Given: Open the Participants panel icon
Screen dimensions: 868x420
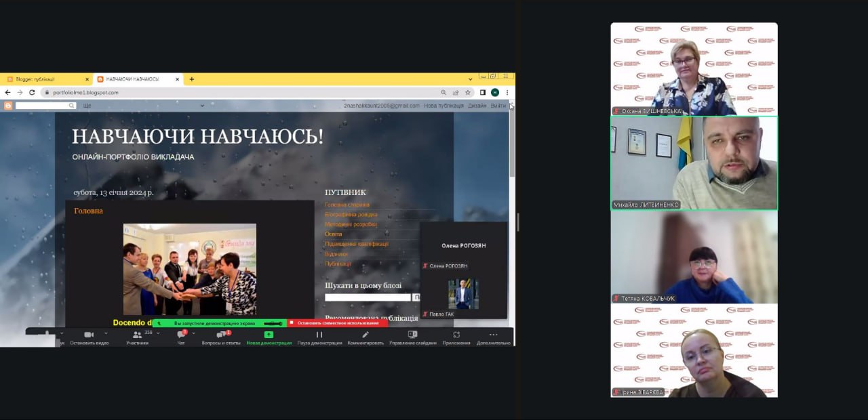Looking at the screenshot, I should click(137, 335).
